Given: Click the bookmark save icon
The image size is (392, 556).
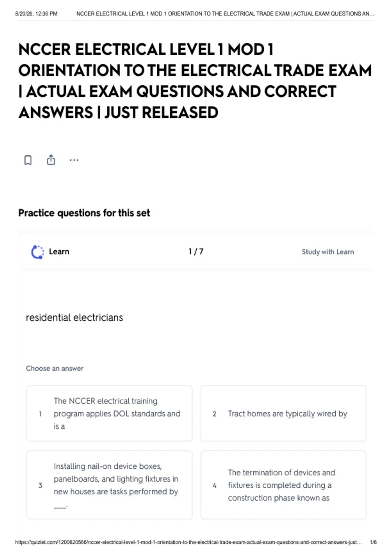Looking at the screenshot, I should click(x=28, y=160).
